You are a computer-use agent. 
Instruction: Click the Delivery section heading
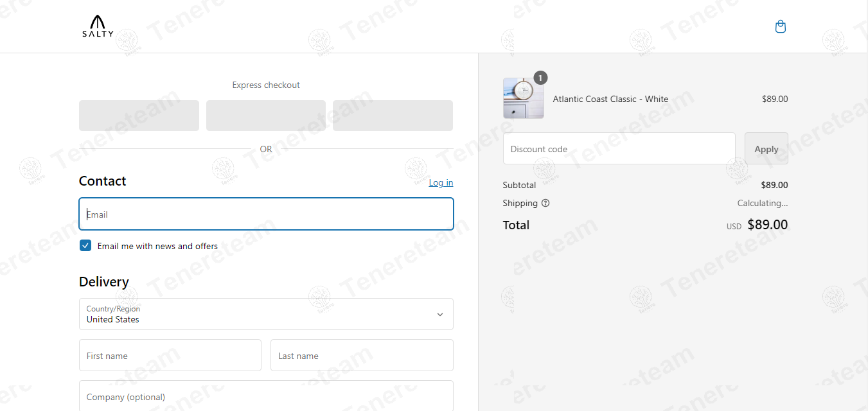(x=104, y=282)
